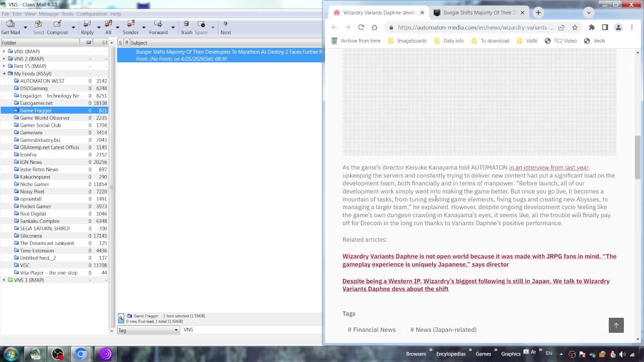Expand the VNS (IMAP) folder tree
Viewport: 644px width, 362px height.
[4, 51]
